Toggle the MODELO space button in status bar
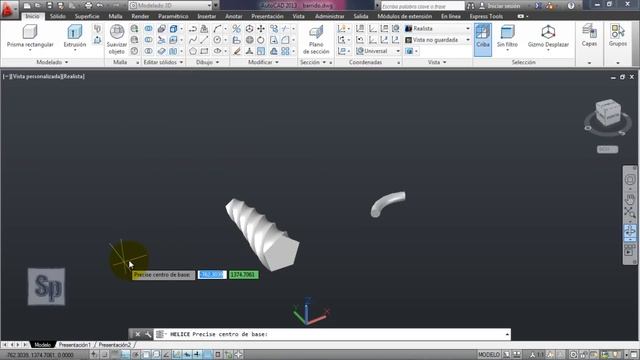The image size is (640, 360). click(489, 355)
